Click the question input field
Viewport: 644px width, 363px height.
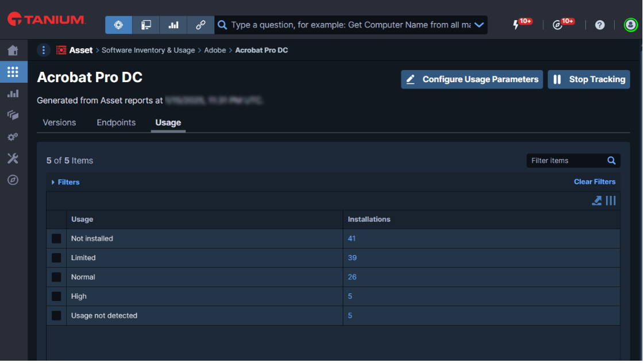point(351,25)
